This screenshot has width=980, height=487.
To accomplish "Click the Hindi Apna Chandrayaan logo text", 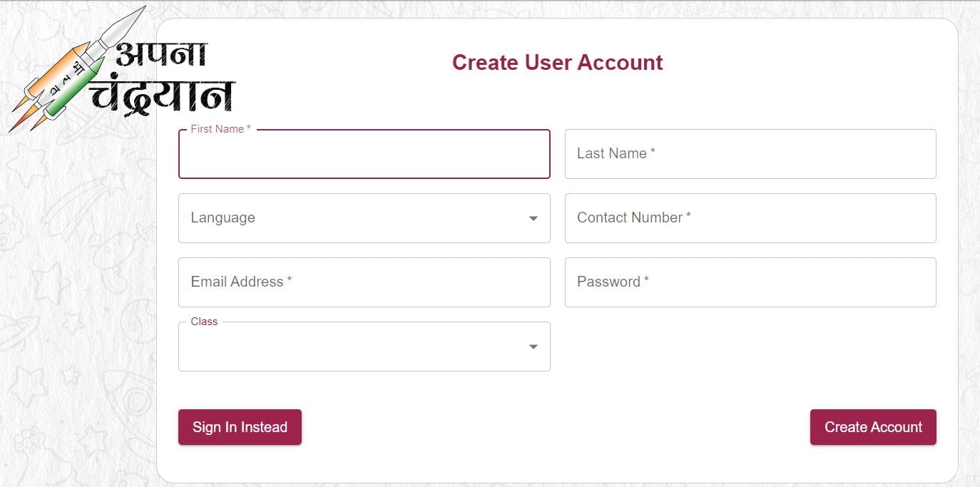I will point(163,78).
